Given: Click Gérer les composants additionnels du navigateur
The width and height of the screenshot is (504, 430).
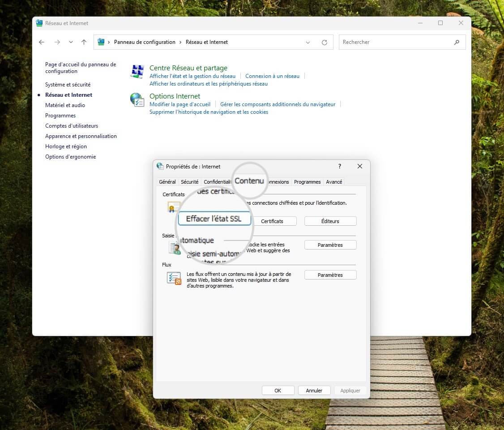Looking at the screenshot, I should click(x=278, y=104).
